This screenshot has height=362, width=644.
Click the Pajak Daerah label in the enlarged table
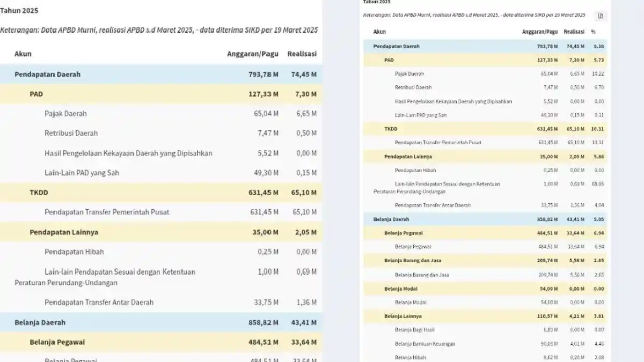pyautogui.click(x=65, y=114)
